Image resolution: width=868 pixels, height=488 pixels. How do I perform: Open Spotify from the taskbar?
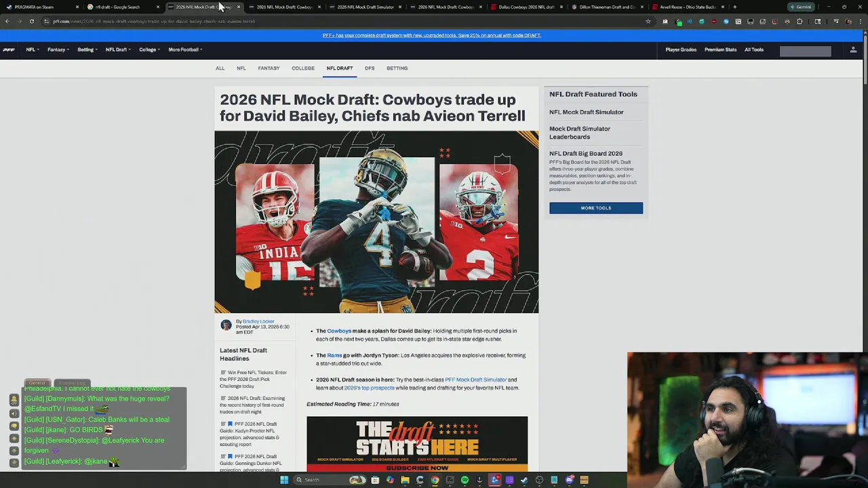[x=465, y=480]
